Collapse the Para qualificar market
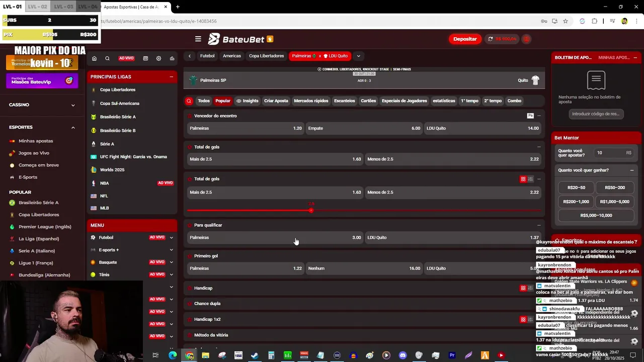This screenshot has height=362, width=644. pyautogui.click(x=539, y=225)
